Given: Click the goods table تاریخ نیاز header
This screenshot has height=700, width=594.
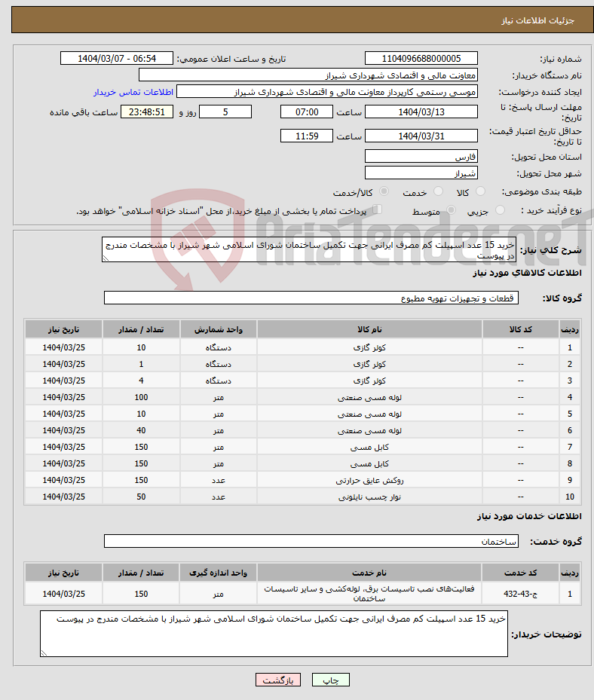Looking at the screenshot, I should (63, 329).
